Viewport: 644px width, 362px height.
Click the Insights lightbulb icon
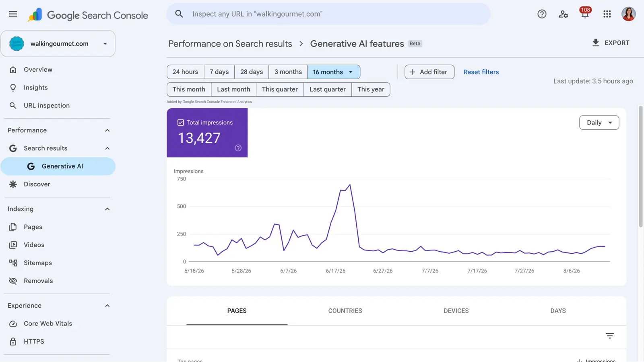click(13, 88)
